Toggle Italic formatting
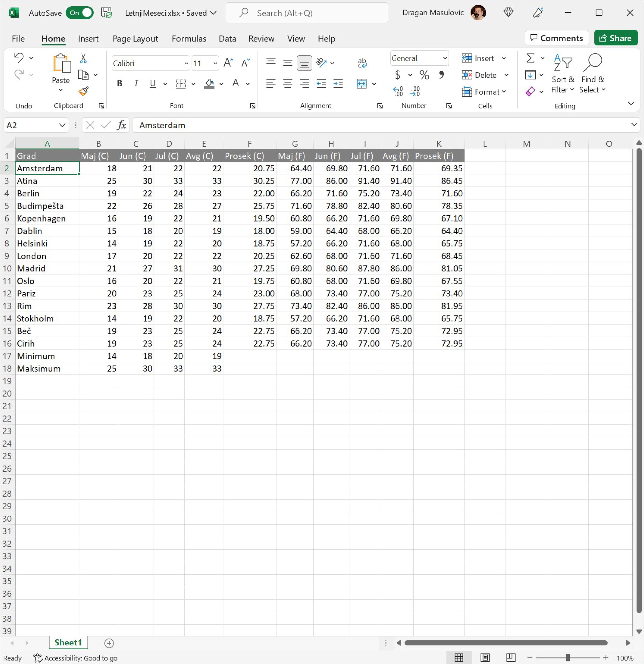 (136, 83)
